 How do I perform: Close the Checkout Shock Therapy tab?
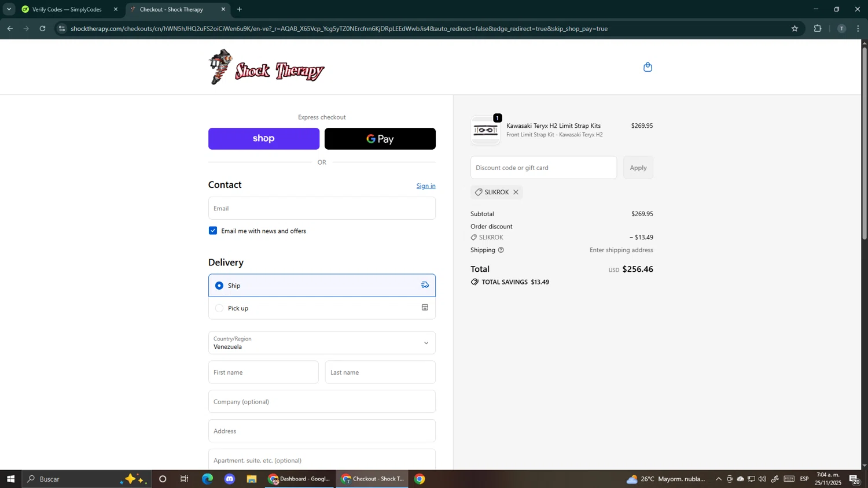[223, 9]
